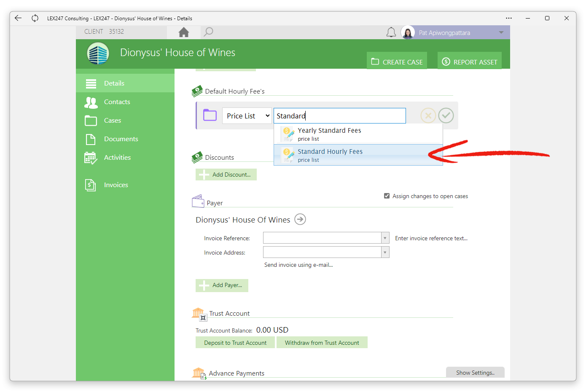This screenshot has width=586, height=392.
Task: Click the CREATE CASE button
Action: (x=397, y=62)
